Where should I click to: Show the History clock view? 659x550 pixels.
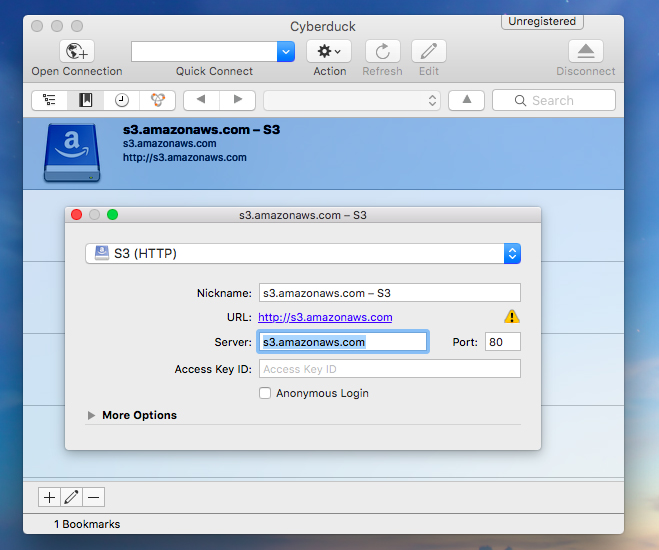(121, 100)
